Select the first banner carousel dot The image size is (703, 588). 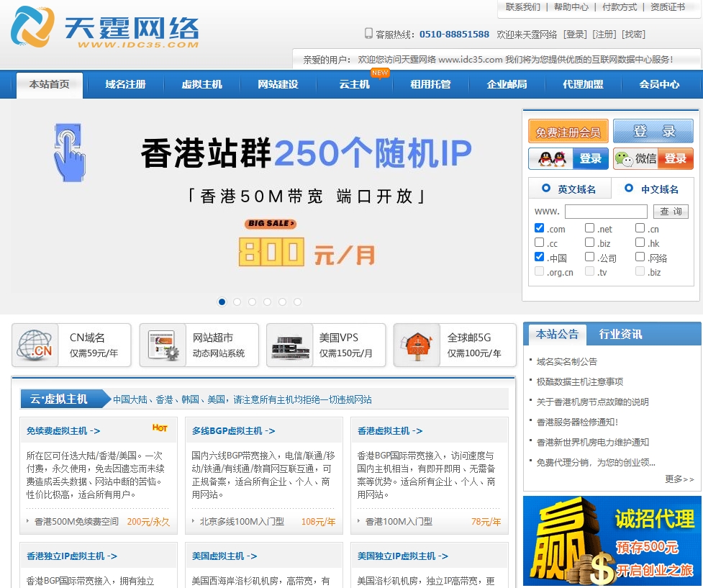point(222,302)
